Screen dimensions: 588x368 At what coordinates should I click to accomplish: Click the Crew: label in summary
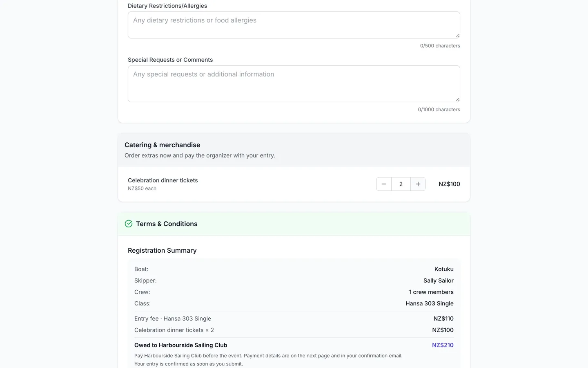pyautogui.click(x=142, y=292)
